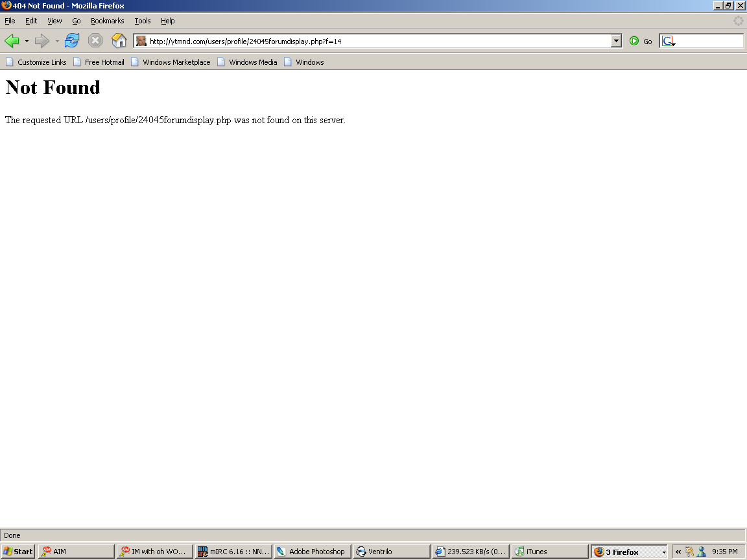
Task: Go to the Home page icon
Action: pyautogui.click(x=119, y=41)
